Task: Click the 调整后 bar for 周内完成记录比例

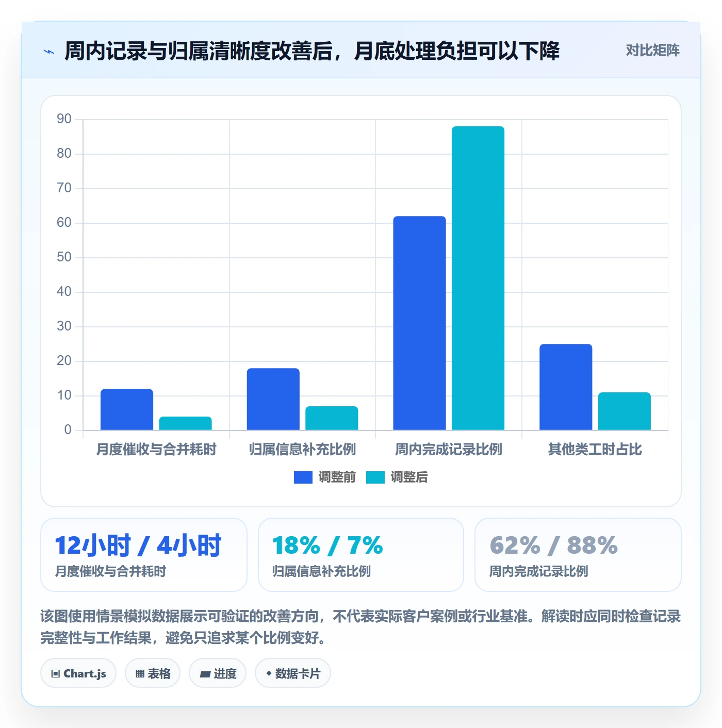Action: pos(478,278)
